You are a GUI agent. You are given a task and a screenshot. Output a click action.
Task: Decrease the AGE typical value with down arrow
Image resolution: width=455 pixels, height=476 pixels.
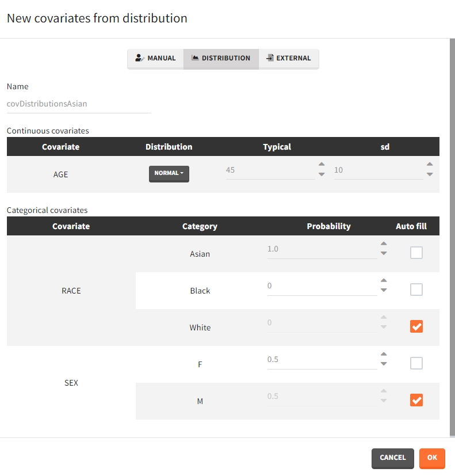coord(322,174)
